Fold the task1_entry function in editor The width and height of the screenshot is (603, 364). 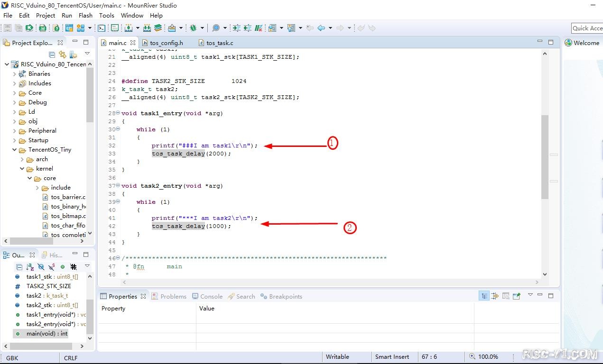[118, 113]
